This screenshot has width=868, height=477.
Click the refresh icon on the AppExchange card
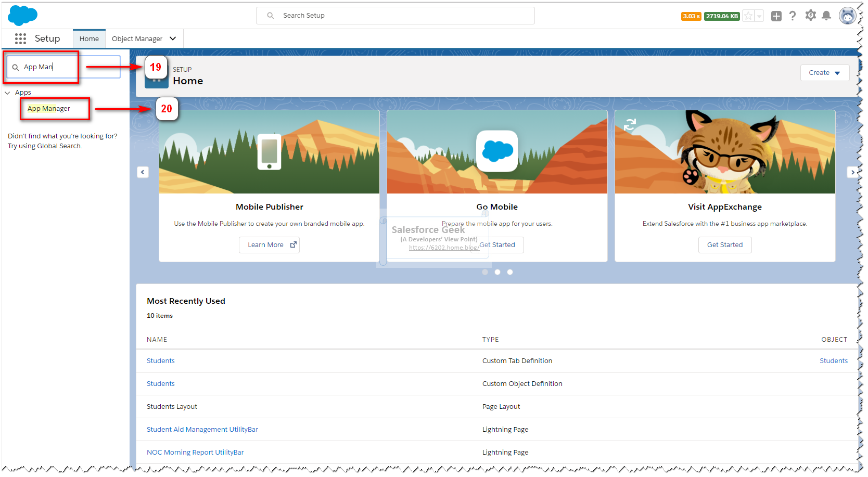click(630, 125)
